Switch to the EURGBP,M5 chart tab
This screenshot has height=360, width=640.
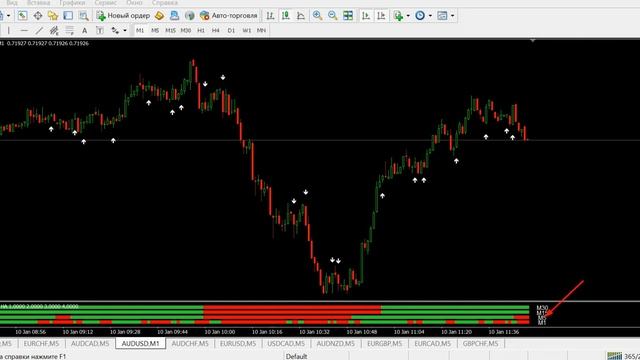click(384, 344)
